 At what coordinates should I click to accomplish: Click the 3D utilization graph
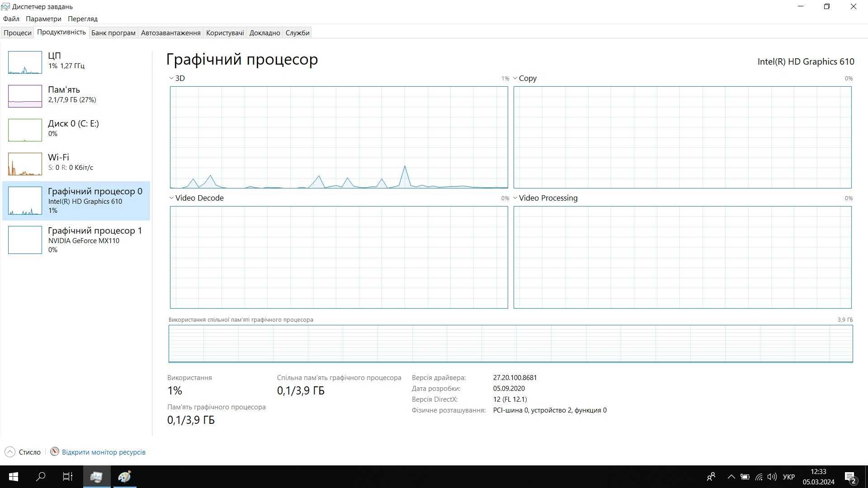click(x=339, y=137)
